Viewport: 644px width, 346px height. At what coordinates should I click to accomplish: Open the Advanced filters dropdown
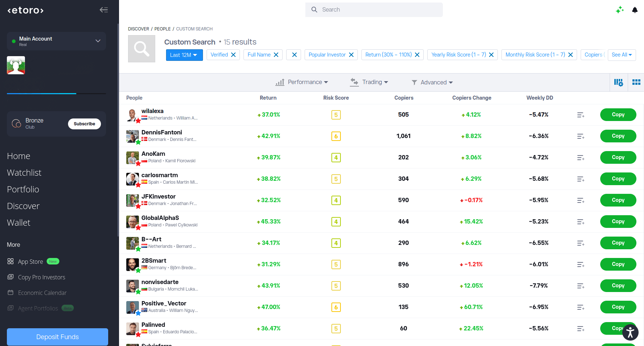tap(432, 82)
